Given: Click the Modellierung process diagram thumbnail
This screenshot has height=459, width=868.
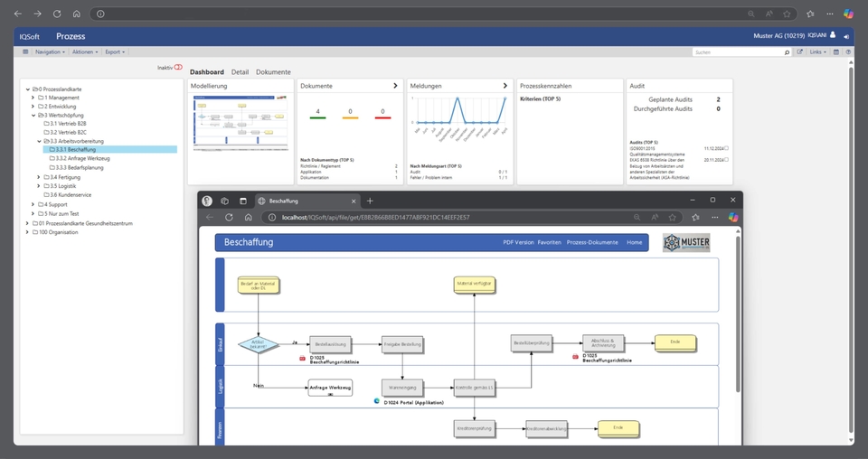Looking at the screenshot, I should click(x=240, y=123).
